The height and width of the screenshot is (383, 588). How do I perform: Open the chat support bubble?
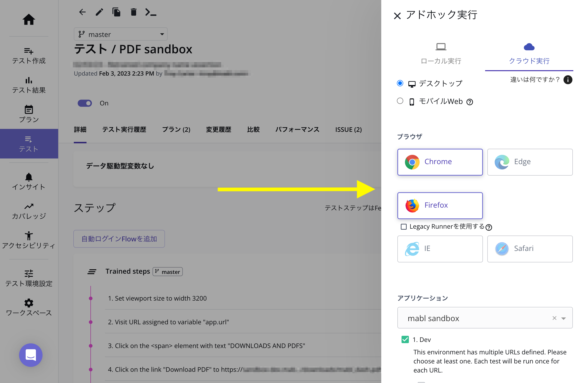click(x=31, y=355)
